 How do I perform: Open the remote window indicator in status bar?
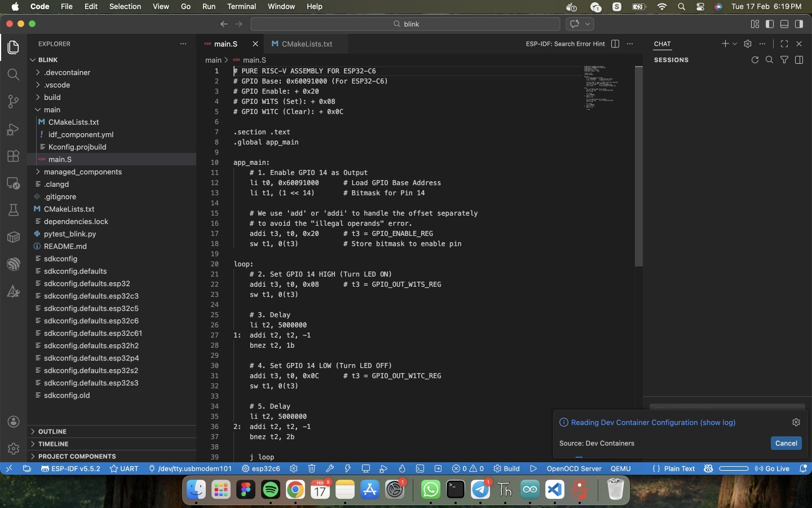[9, 468]
